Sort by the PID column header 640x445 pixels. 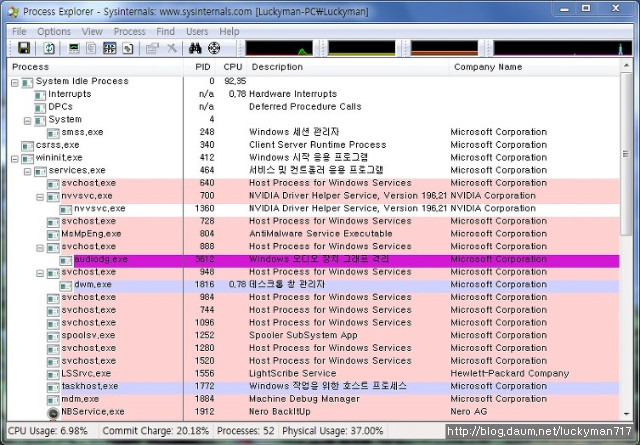201,67
